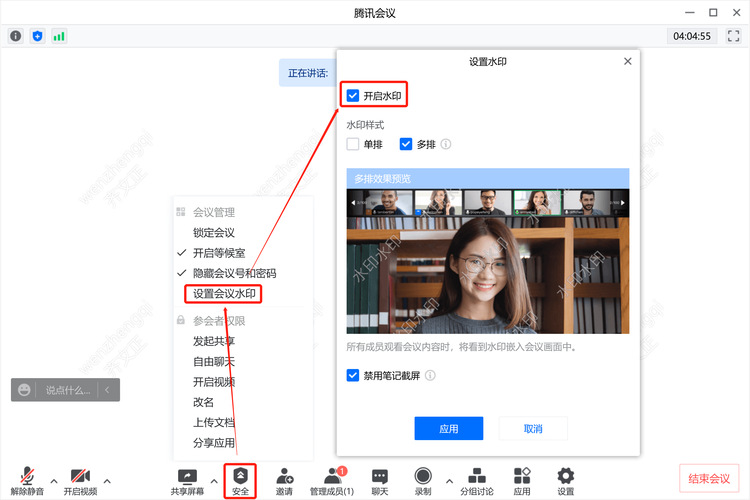Image resolution: width=750 pixels, height=500 pixels.
Task: Collapse the chat input with arrow
Action: [107, 390]
